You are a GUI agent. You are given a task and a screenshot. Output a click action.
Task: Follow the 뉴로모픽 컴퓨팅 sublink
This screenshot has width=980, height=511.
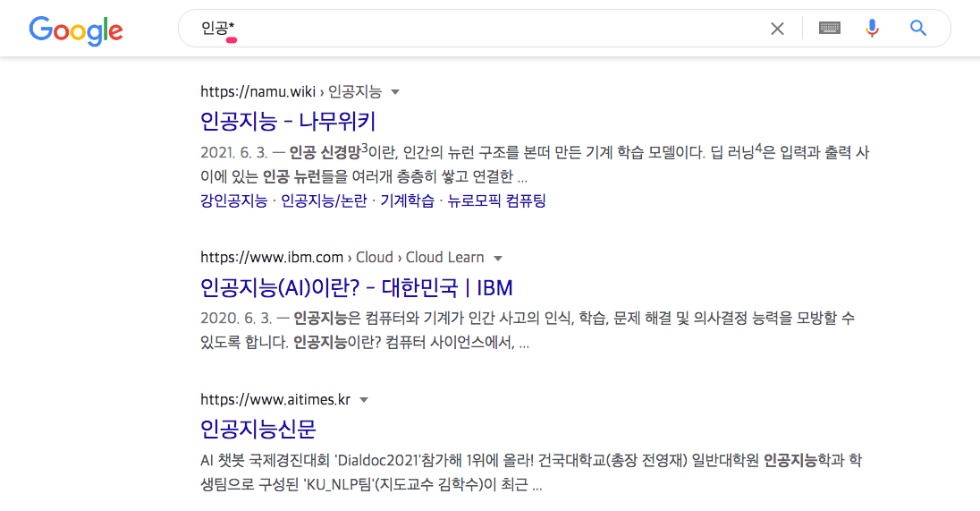click(x=497, y=200)
